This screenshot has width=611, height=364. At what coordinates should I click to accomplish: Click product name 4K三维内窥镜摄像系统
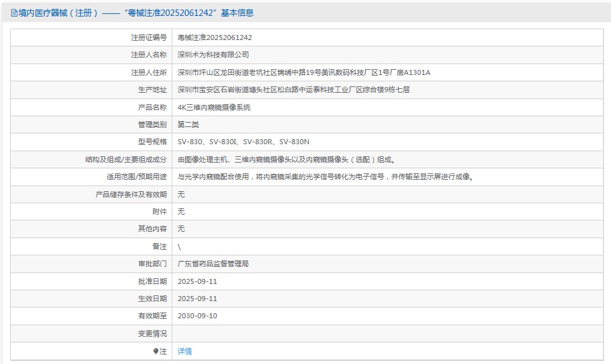[214, 107]
